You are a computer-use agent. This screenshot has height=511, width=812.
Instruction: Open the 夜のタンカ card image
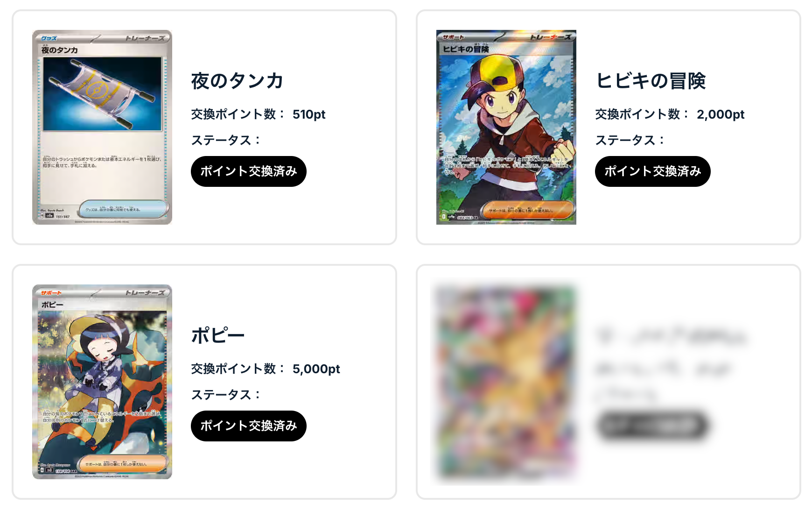[x=102, y=127]
